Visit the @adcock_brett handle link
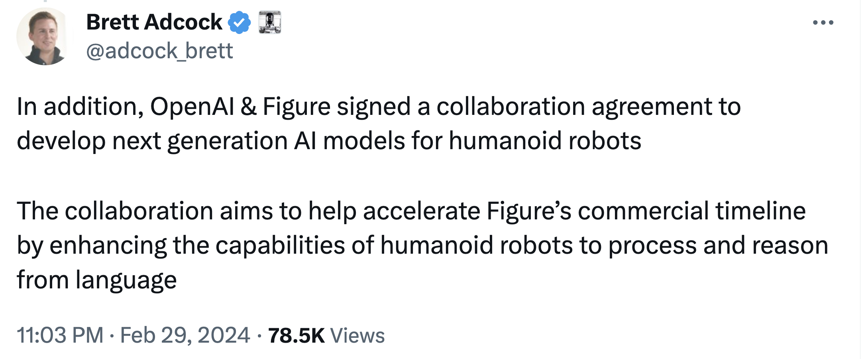 click(159, 51)
